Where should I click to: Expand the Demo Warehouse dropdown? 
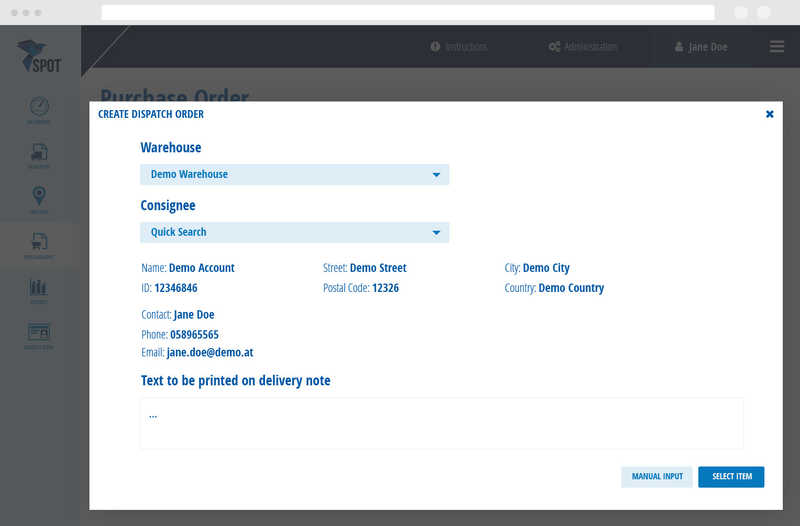(294, 174)
